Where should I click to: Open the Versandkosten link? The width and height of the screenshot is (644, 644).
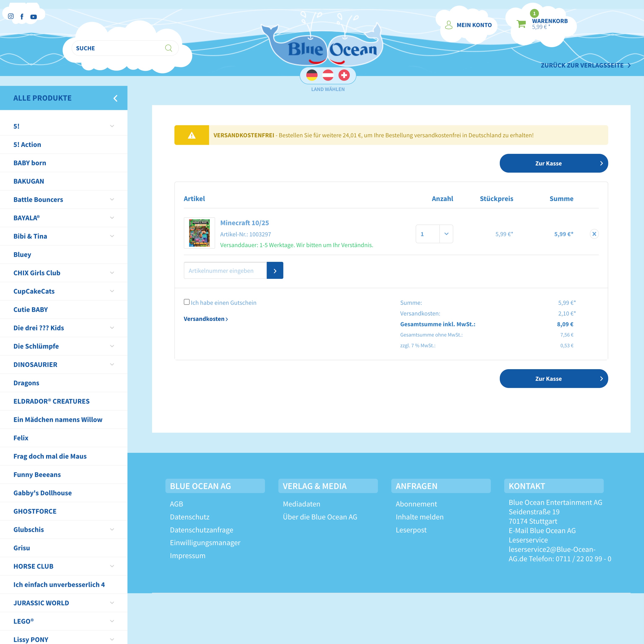pos(205,319)
